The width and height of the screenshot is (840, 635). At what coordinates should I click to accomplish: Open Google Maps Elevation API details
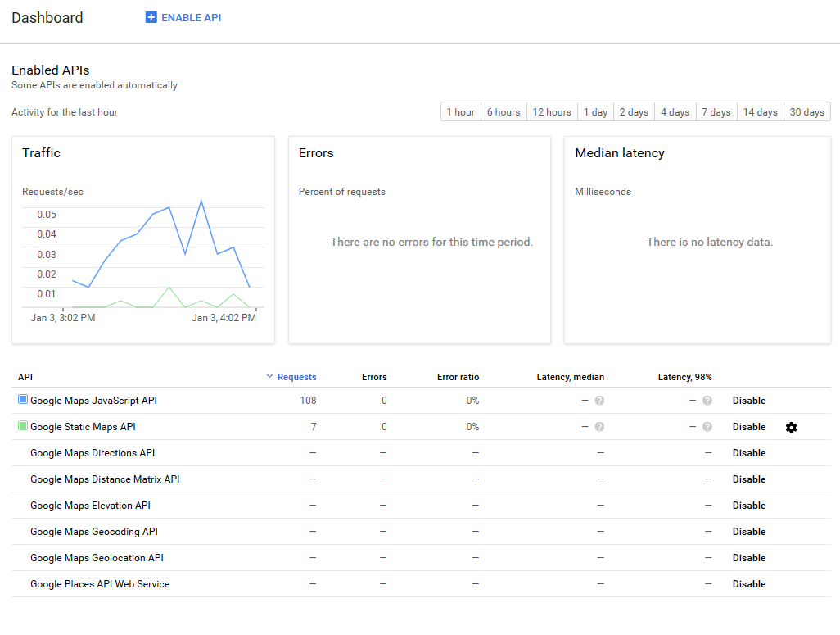[x=91, y=506]
